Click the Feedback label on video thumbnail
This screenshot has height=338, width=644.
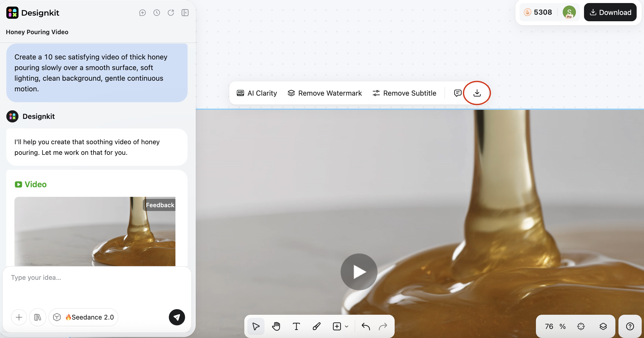pos(160,205)
